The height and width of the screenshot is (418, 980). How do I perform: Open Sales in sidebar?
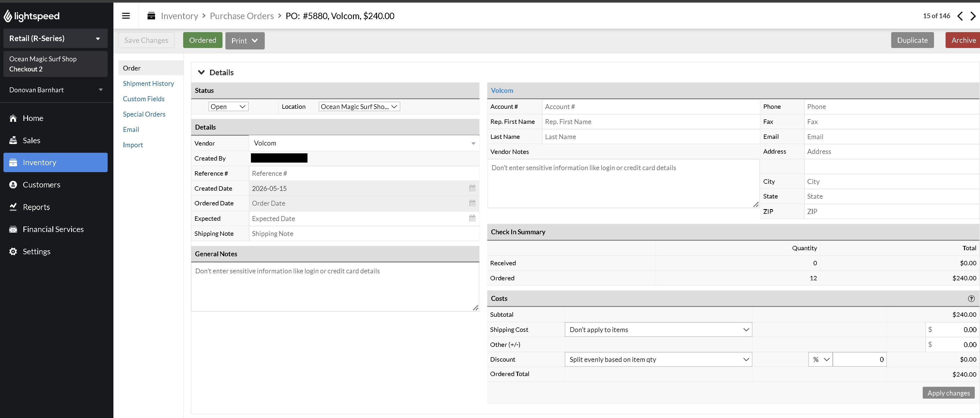[x=56, y=140]
